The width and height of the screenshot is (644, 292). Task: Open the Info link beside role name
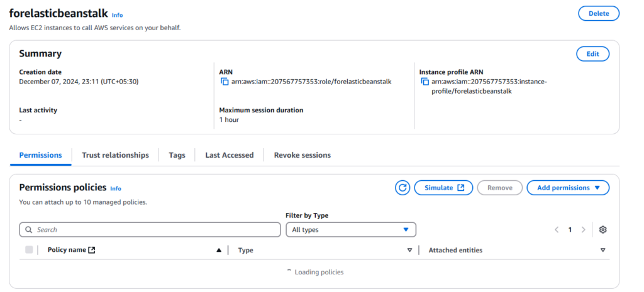coord(118,14)
